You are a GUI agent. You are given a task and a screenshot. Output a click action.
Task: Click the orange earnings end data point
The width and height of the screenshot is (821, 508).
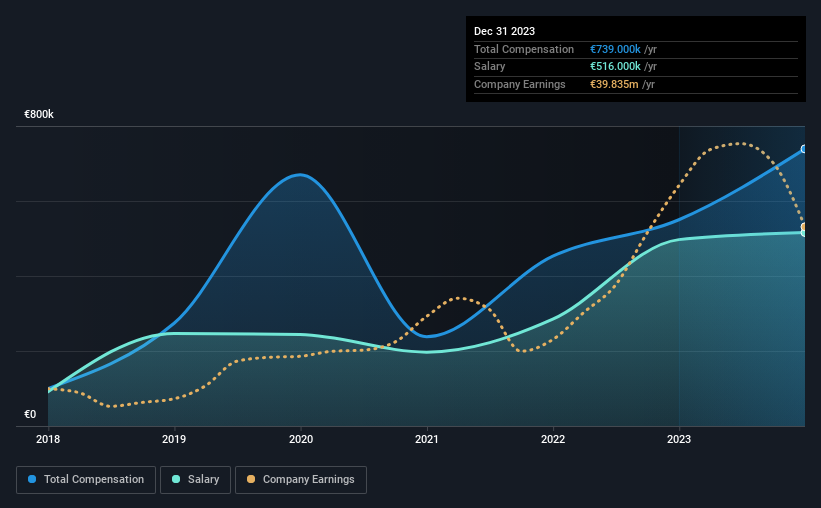coord(804,227)
